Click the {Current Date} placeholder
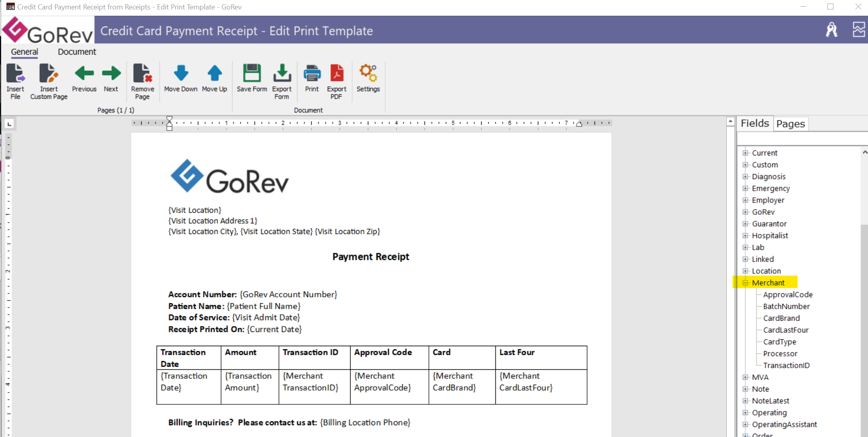 [274, 329]
